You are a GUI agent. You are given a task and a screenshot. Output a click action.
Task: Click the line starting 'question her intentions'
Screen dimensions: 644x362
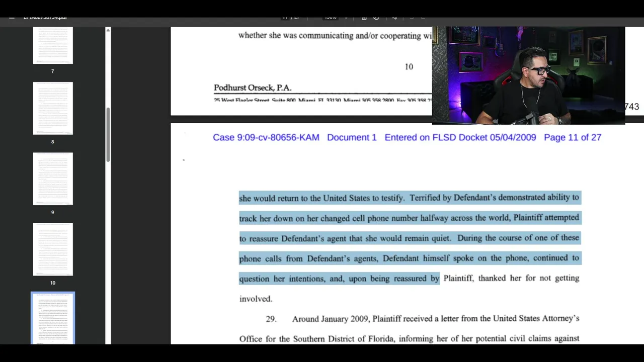pyautogui.click(x=410, y=278)
